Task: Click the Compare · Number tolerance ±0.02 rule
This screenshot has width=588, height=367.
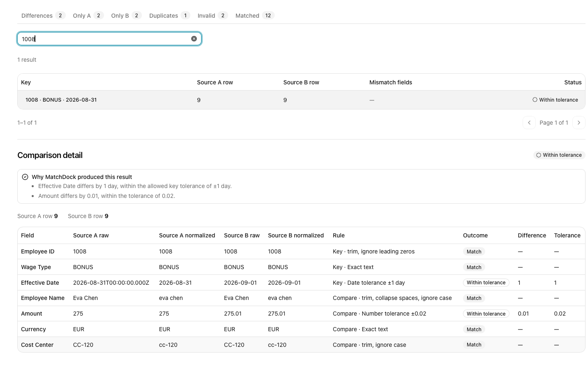Action: point(380,314)
